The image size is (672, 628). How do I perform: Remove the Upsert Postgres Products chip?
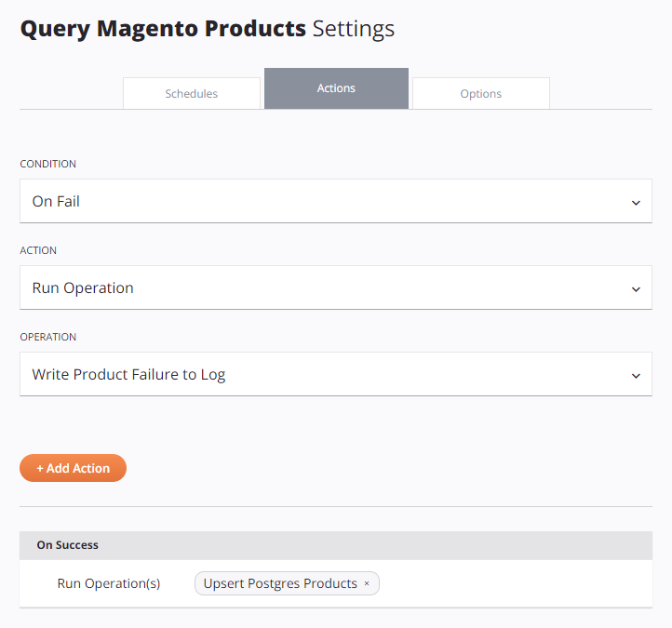coord(367,584)
